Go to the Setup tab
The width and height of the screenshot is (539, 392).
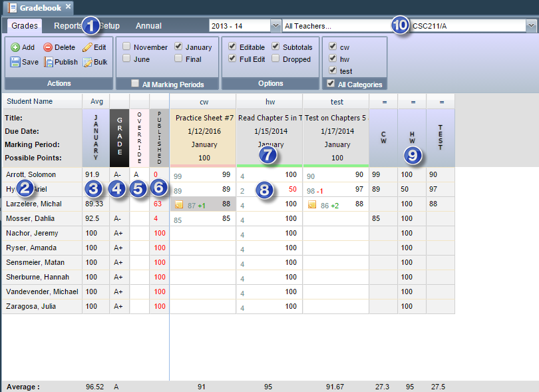pos(109,26)
